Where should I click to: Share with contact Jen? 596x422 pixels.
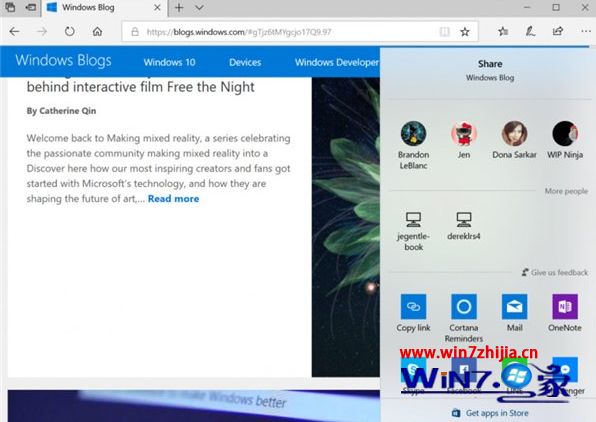click(x=464, y=140)
